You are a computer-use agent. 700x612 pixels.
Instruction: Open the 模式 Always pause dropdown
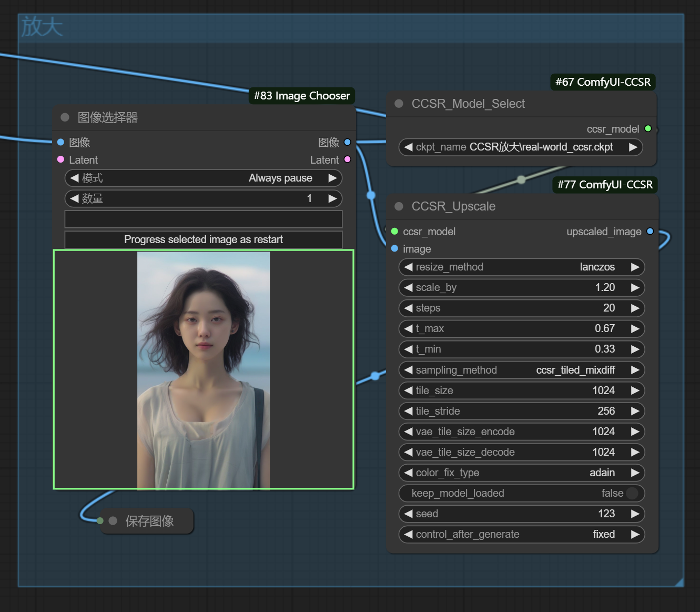(204, 178)
